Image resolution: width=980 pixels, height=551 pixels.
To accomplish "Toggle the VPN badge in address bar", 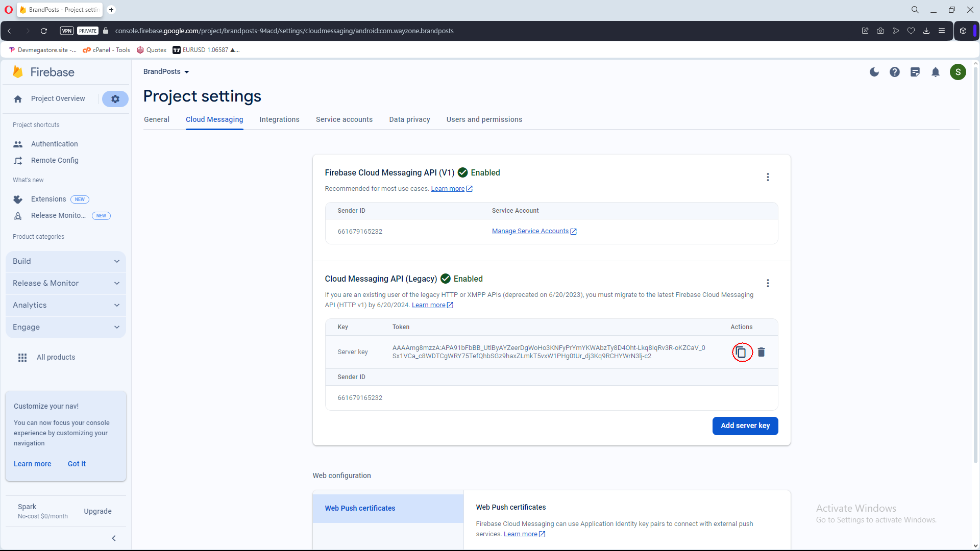I will tap(67, 31).
